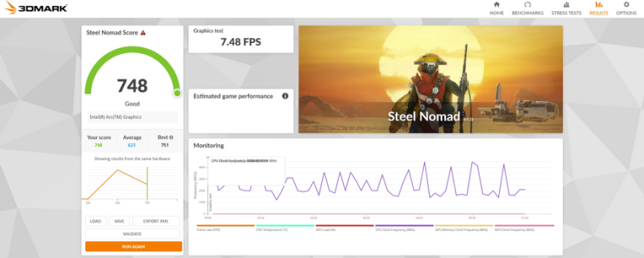Click the Average score value 623
The image size is (644, 258).
tap(131, 145)
